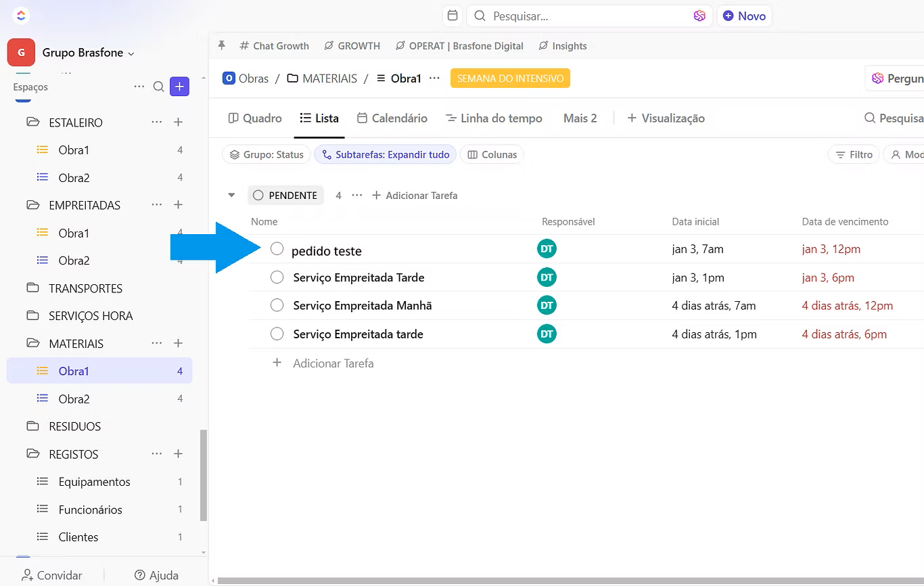This screenshot has height=586, width=924.
Task: Click the purple plus button in Espaços
Action: [x=179, y=87]
